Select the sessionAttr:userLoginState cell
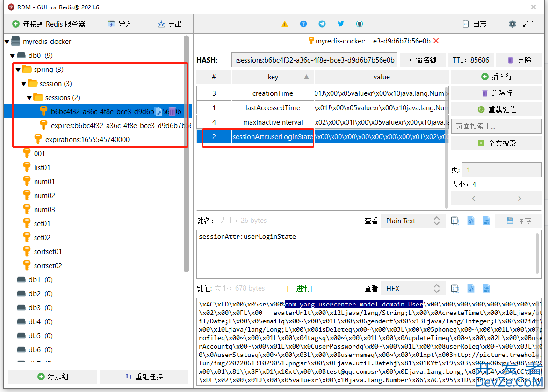This screenshot has width=548, height=392. coord(273,136)
